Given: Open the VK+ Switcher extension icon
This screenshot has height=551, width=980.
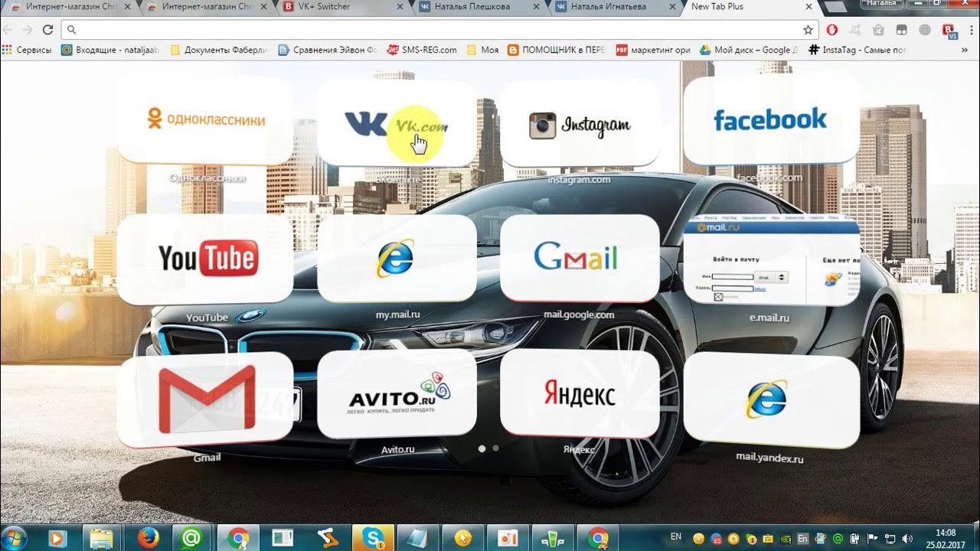Looking at the screenshot, I should (950, 30).
